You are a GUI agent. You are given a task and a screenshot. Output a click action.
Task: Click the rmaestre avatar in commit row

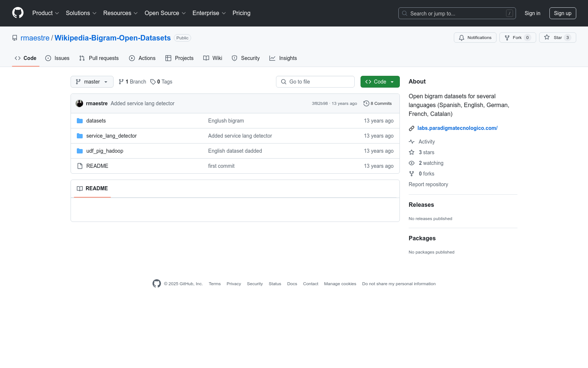pos(79,103)
